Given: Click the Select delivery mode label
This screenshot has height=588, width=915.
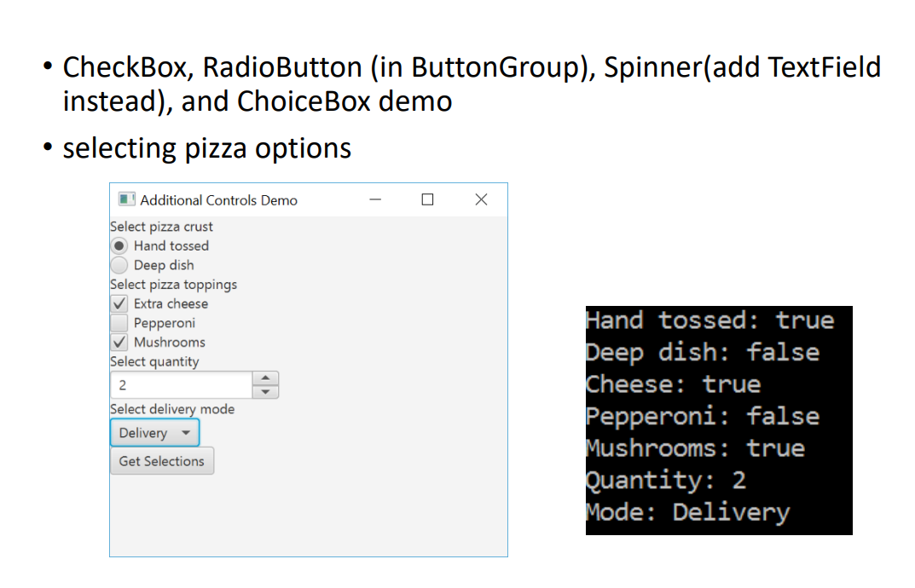Looking at the screenshot, I should [172, 409].
